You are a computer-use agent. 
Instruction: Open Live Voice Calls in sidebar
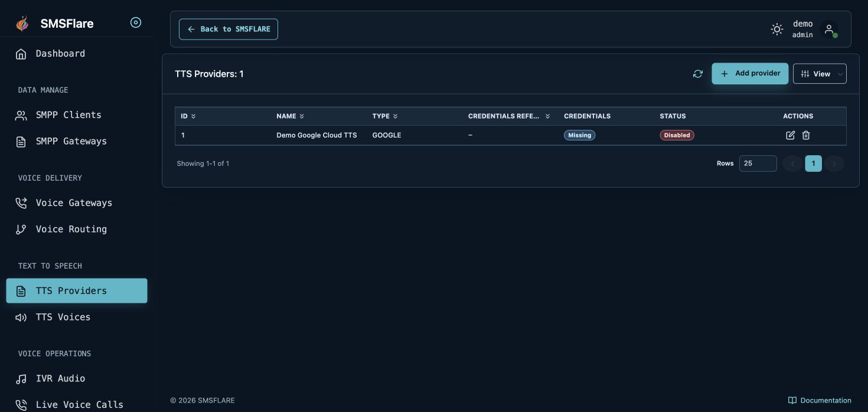77,405
